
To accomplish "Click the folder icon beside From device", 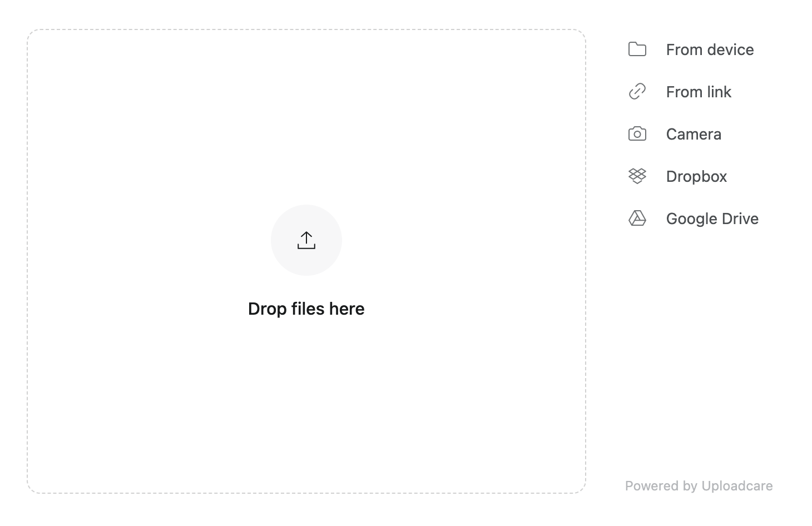I will click(637, 49).
